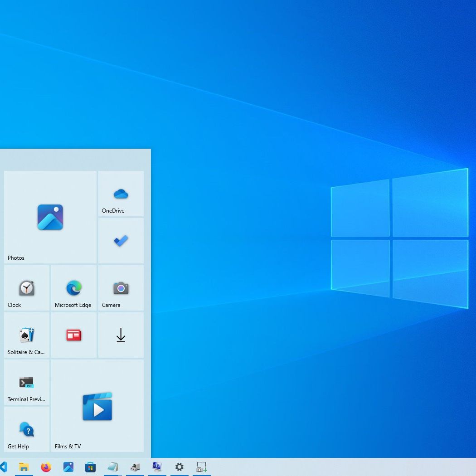Launch Firefox from the taskbar
This screenshot has width=476, height=476.
tap(46, 467)
